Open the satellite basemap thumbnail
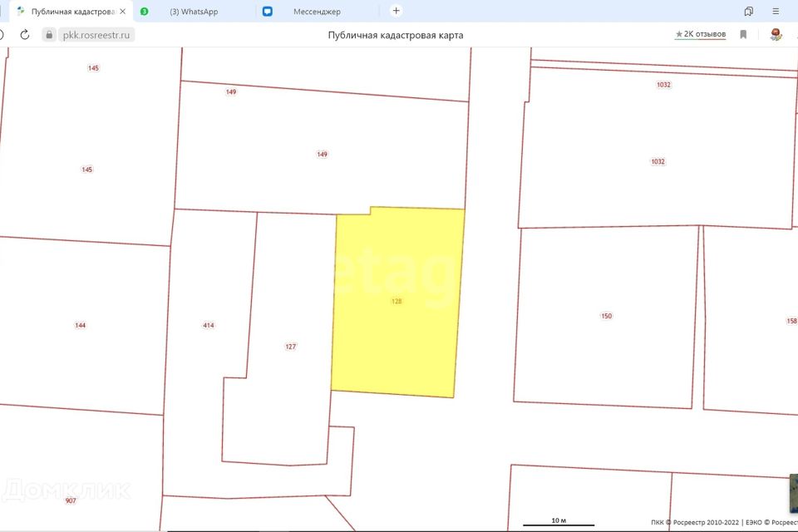 click(x=793, y=494)
